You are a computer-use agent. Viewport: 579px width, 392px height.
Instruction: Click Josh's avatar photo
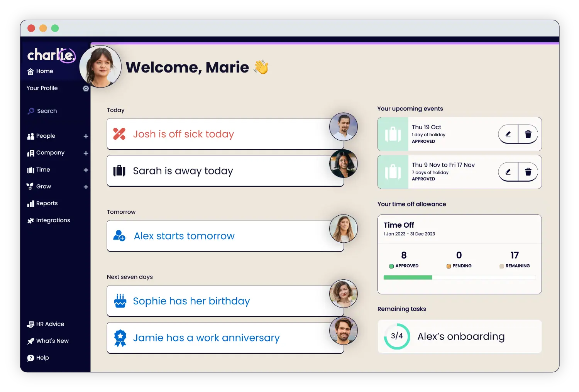click(x=344, y=127)
